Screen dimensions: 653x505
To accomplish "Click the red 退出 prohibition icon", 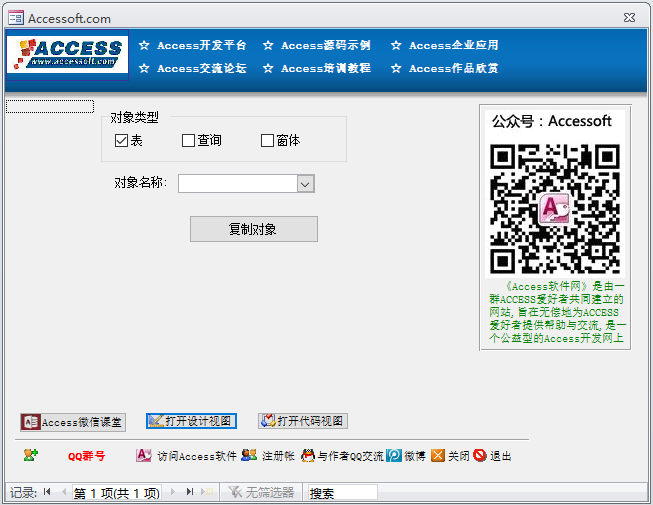I will click(x=480, y=455).
